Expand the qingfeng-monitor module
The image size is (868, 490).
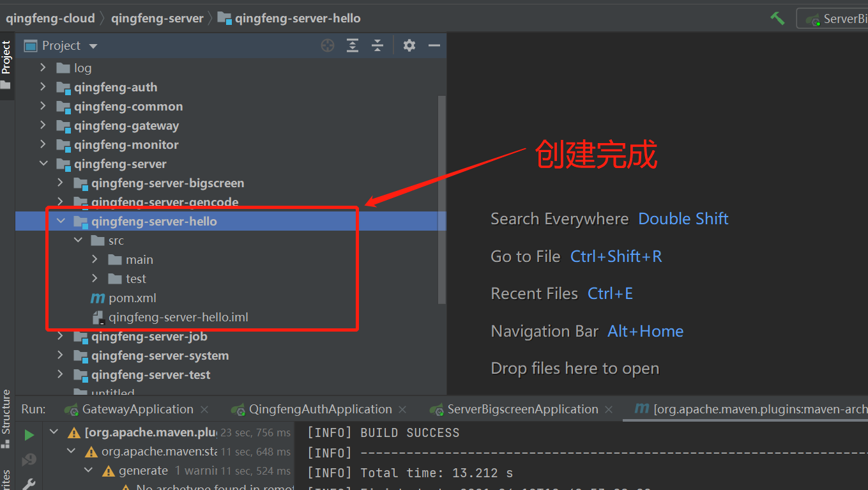[43, 144]
